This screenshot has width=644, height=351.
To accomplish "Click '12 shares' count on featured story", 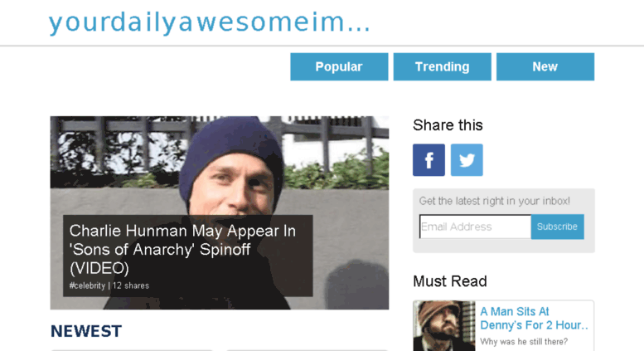I will tap(131, 285).
